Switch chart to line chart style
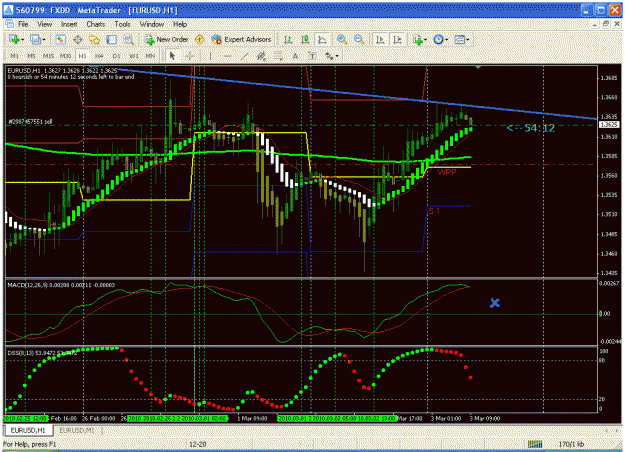This screenshot has height=452, width=625. (x=322, y=39)
